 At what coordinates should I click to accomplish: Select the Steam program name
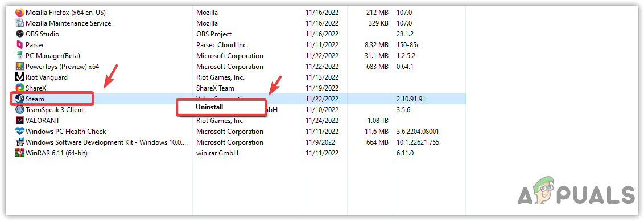[x=35, y=99]
